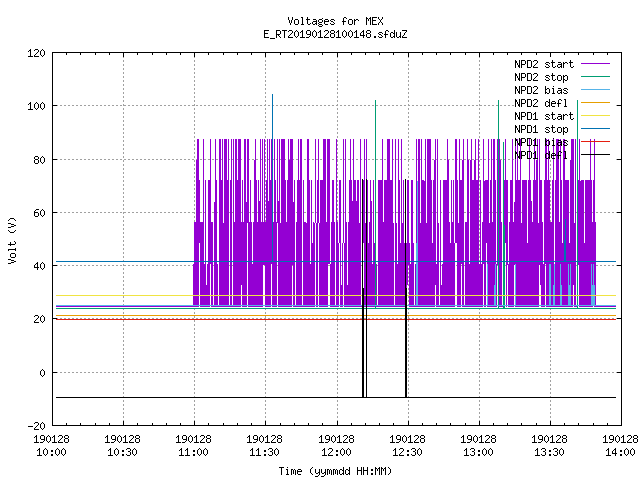
Task: Click the x-axis tick label 190128 12:30
Action: click(x=407, y=446)
